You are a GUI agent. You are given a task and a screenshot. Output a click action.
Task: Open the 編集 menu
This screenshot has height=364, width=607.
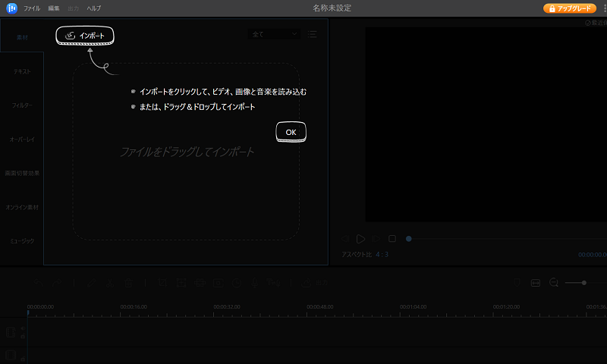coord(54,8)
